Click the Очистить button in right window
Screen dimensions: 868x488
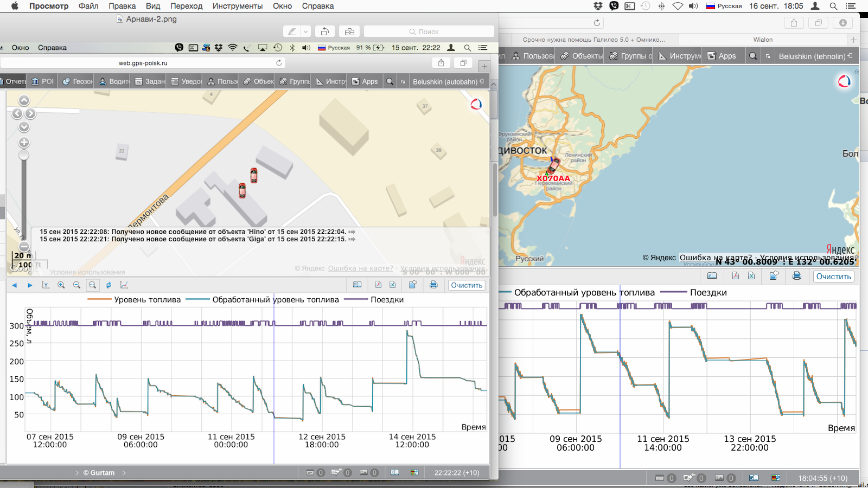(833, 277)
